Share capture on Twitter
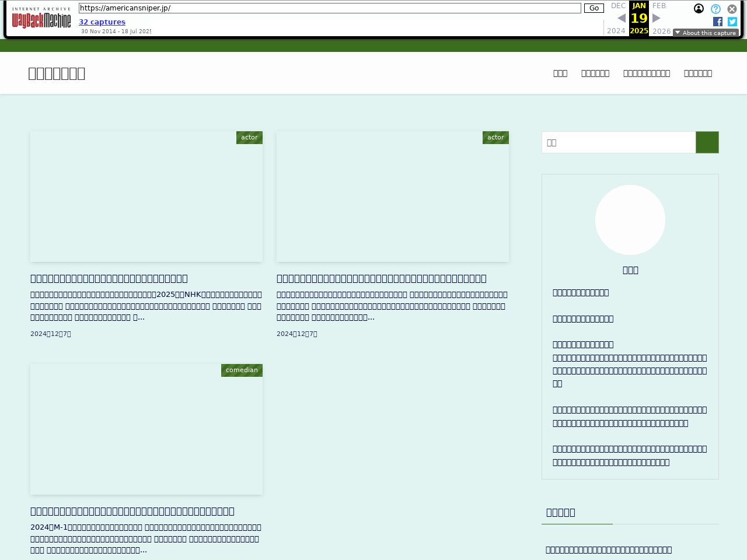This screenshot has height=560, width=747. 732,22
